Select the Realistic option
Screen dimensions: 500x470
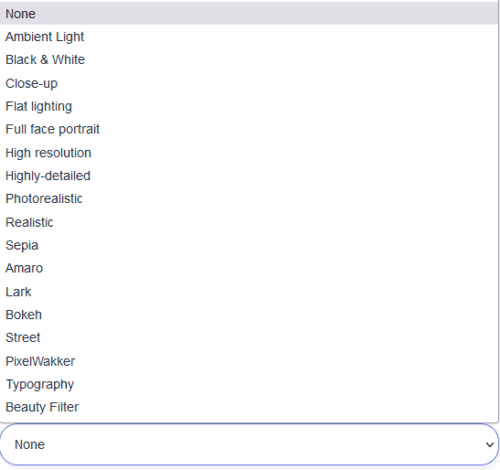[x=249, y=222]
